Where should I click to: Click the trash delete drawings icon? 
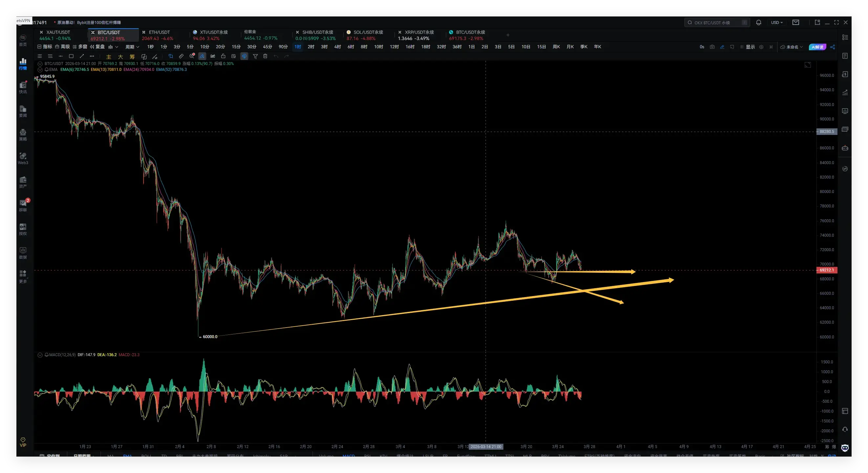click(x=265, y=56)
